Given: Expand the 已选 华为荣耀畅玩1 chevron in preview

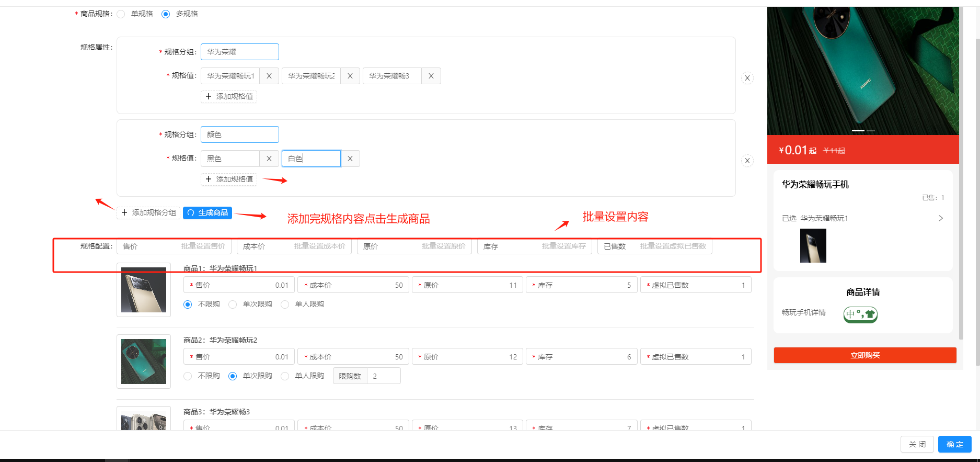Looking at the screenshot, I should coord(941,218).
